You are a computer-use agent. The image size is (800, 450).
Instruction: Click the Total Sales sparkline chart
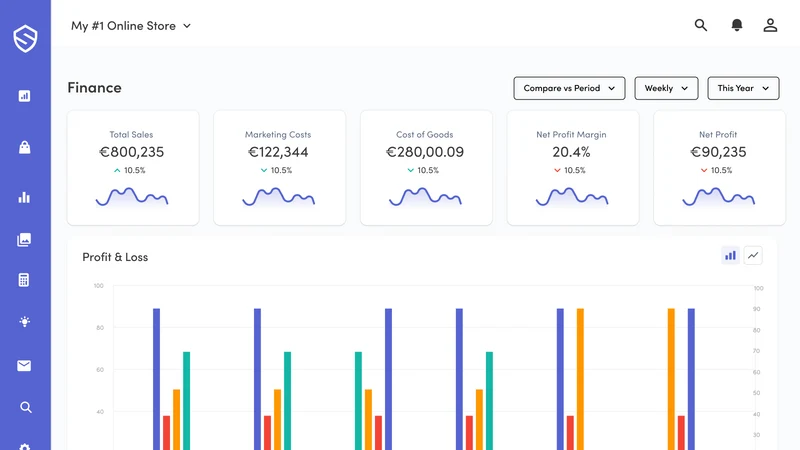tap(132, 197)
